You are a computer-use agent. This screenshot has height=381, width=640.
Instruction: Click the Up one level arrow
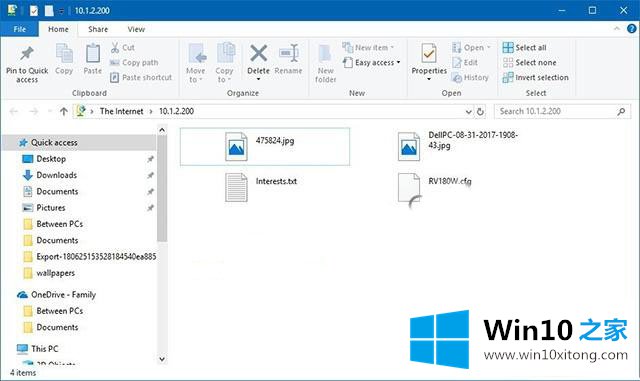(63, 111)
